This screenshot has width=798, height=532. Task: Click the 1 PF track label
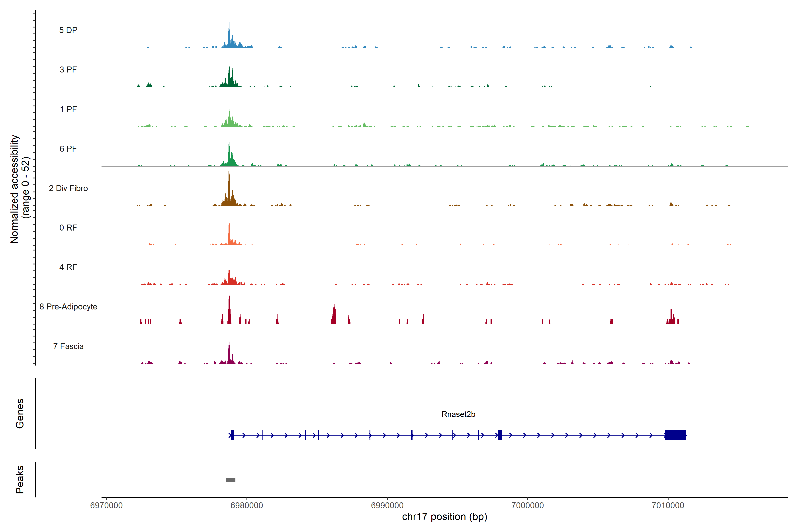pos(68,109)
